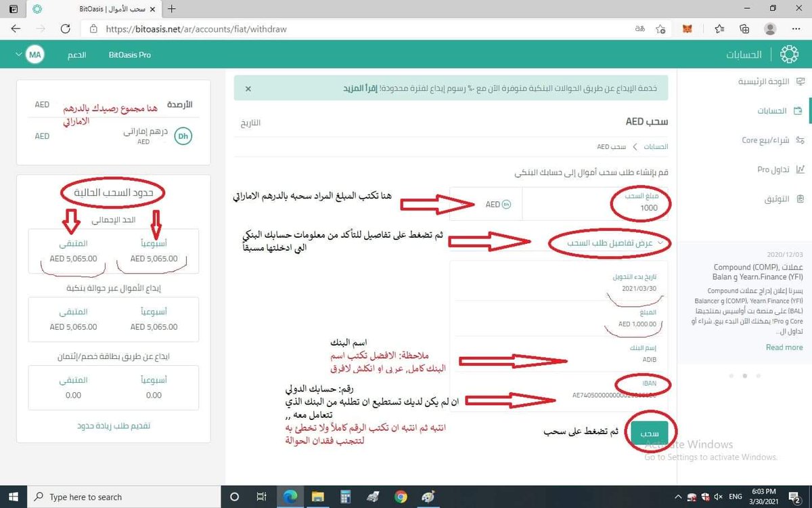Open Edge settings and more (three dots)

pos(796,29)
